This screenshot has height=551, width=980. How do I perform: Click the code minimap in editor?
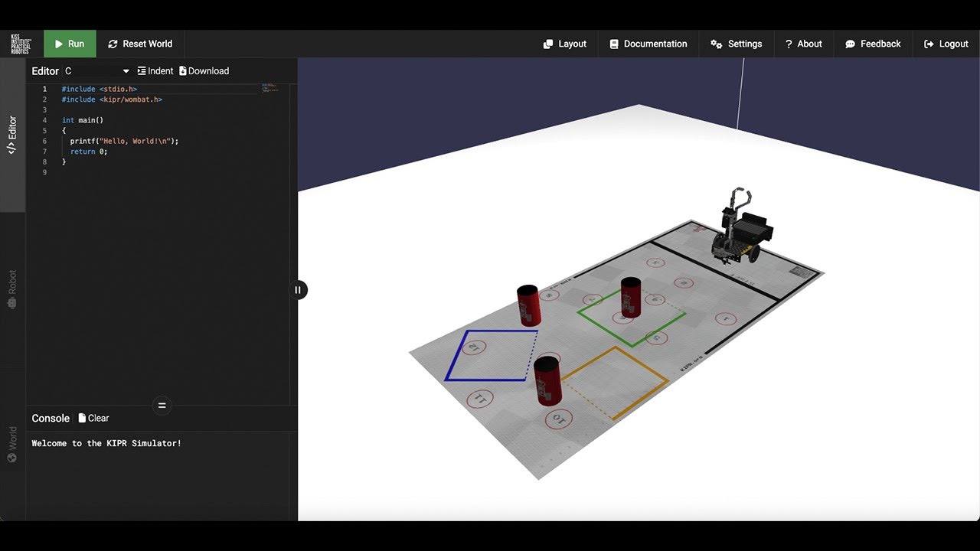pos(270,88)
